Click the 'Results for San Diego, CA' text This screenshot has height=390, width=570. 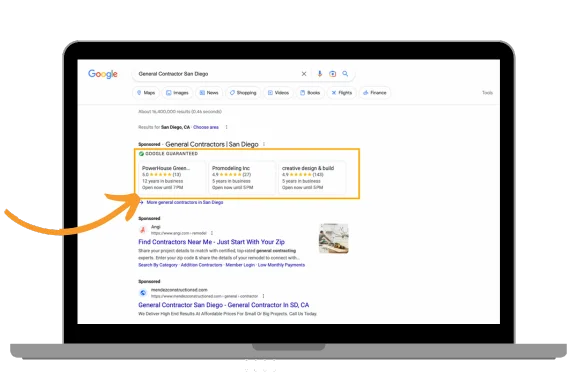pos(164,127)
